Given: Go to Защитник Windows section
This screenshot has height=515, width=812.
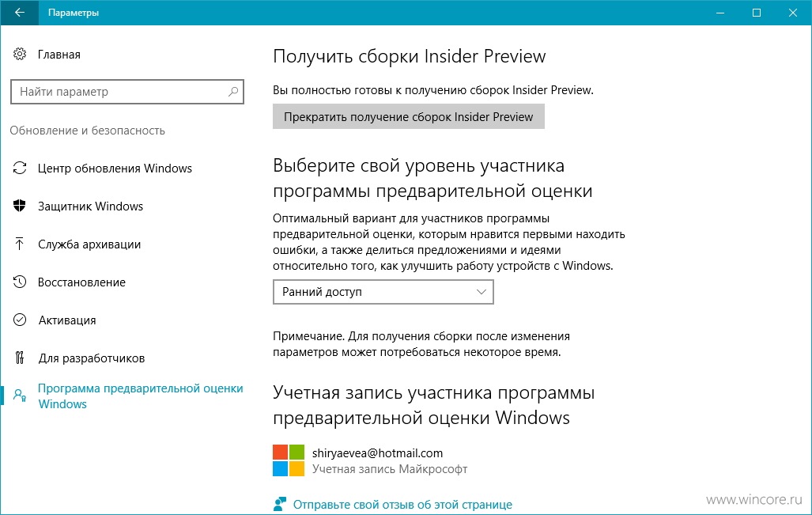Looking at the screenshot, I should 90,206.
